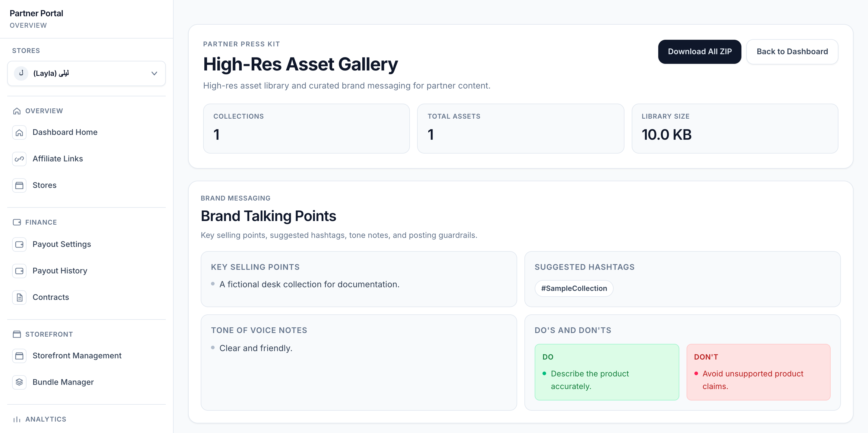
Task: Open Bundle Manager
Action: point(86,382)
